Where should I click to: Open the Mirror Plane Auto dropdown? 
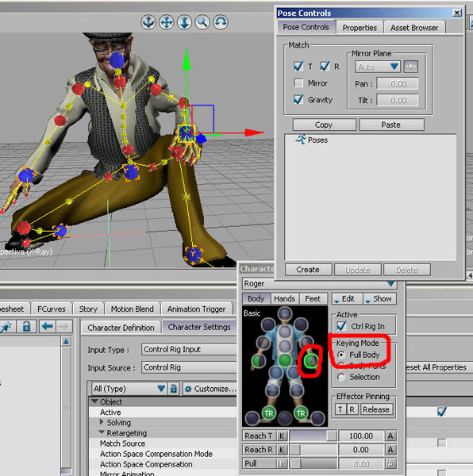(377, 67)
